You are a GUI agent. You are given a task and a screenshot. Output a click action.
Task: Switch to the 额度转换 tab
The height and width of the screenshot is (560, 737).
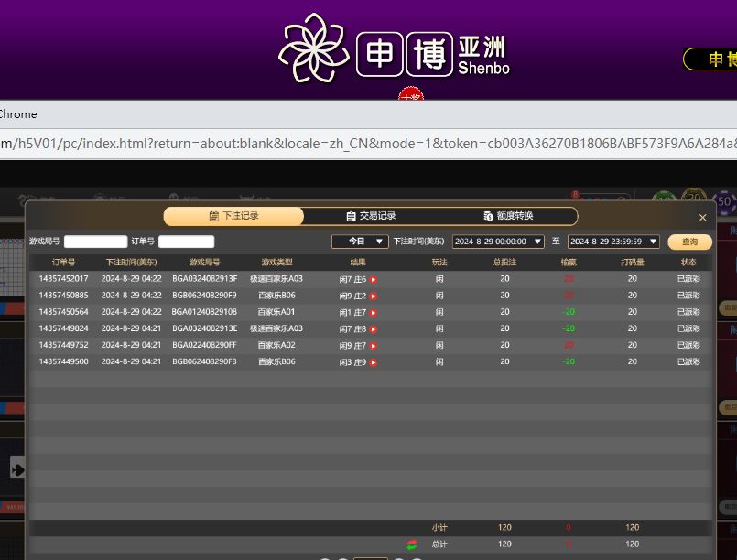click(x=508, y=216)
